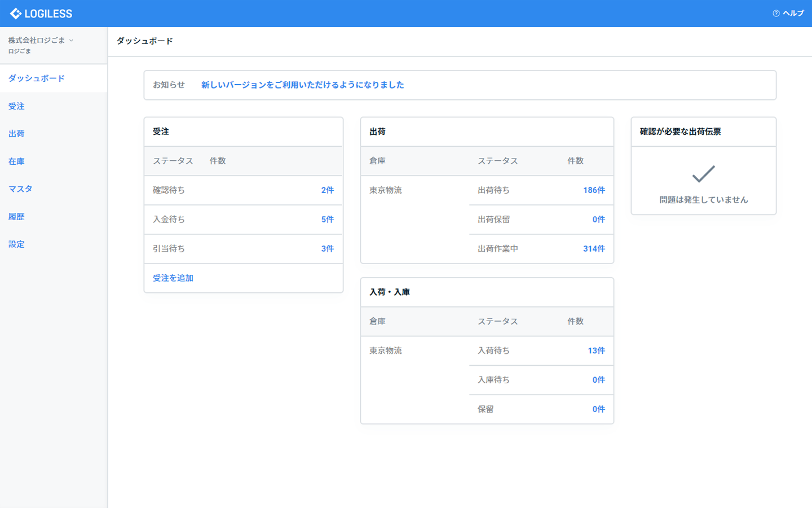Click 東京物流 in the 出荷 table

(x=386, y=190)
